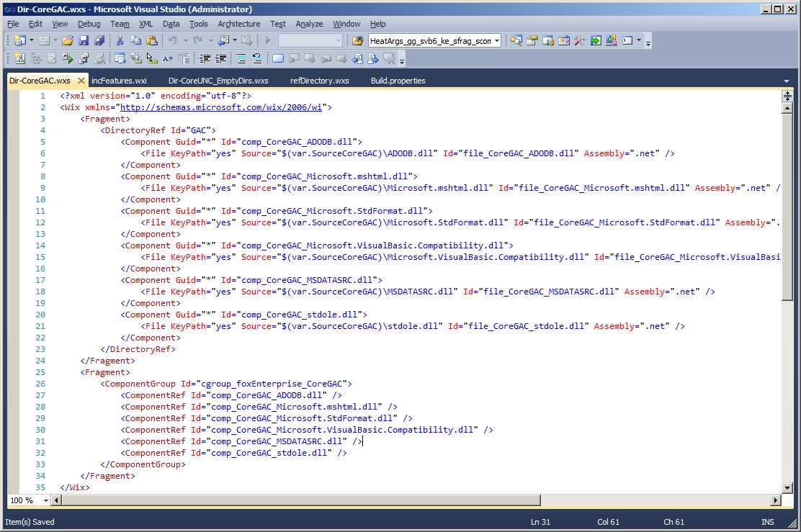The image size is (801, 532).
Task: Close the Dir-CoreGAC.wxs tab
Action: 81,81
